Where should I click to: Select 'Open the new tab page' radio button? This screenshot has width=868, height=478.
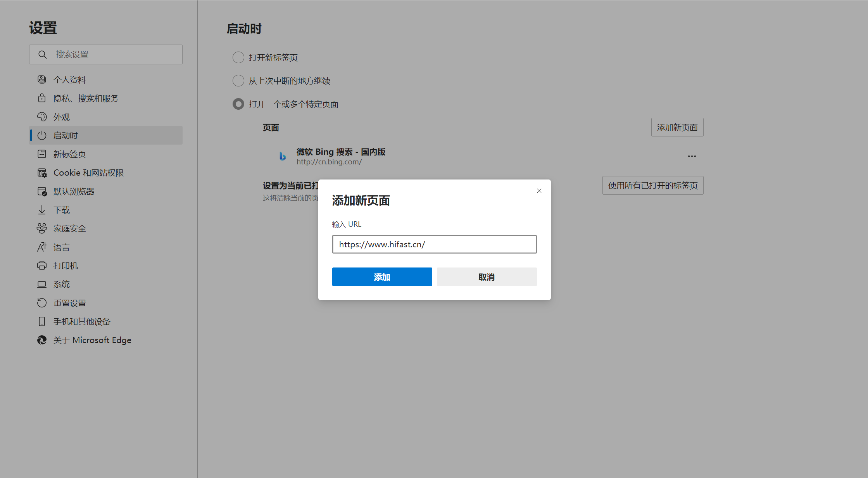238,57
